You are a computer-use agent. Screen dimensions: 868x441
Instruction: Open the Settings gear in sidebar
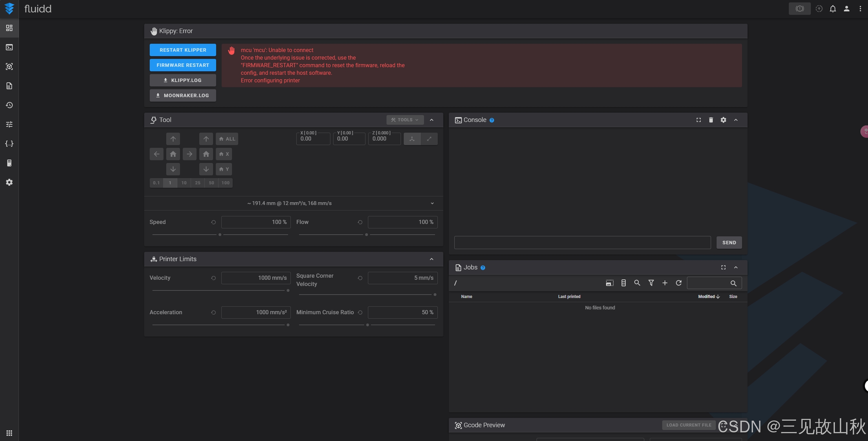pos(9,182)
